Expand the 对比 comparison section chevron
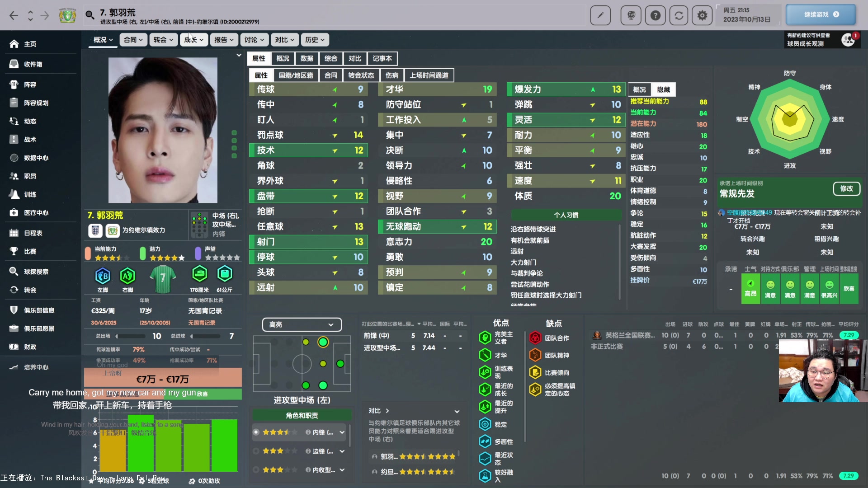This screenshot has width=868, height=488. pyautogui.click(x=457, y=411)
